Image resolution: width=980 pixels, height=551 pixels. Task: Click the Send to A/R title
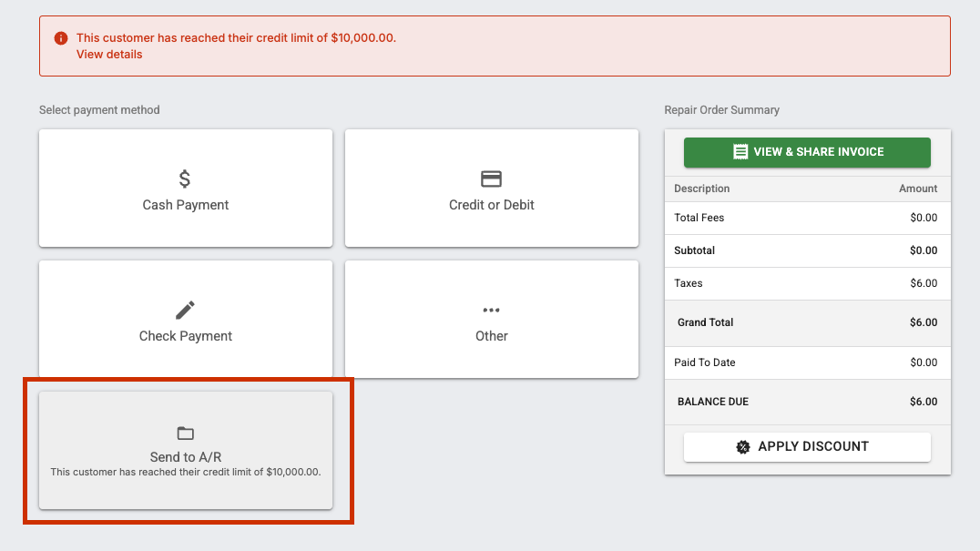186,457
